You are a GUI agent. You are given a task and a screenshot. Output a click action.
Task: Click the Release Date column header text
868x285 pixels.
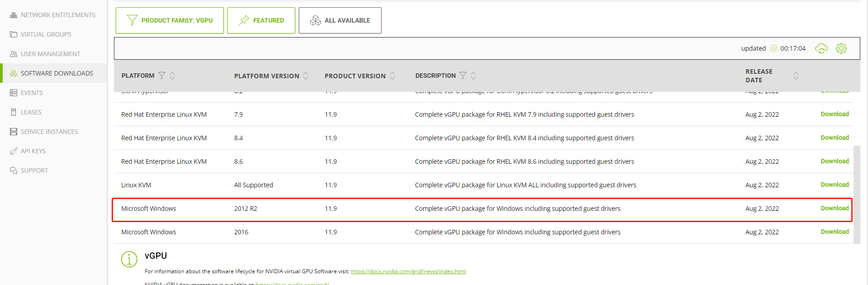coord(759,76)
